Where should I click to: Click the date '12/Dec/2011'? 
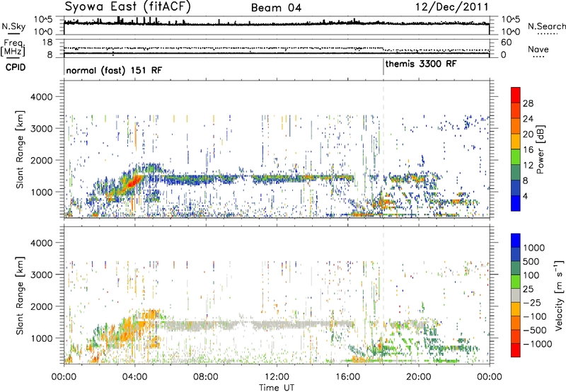pyautogui.click(x=452, y=6)
